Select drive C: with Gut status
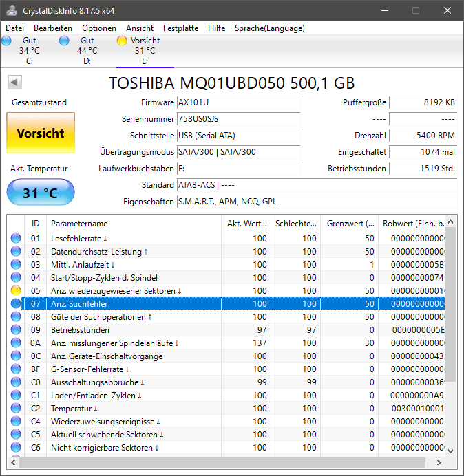Viewport: 464px width, 476px height. [29, 51]
